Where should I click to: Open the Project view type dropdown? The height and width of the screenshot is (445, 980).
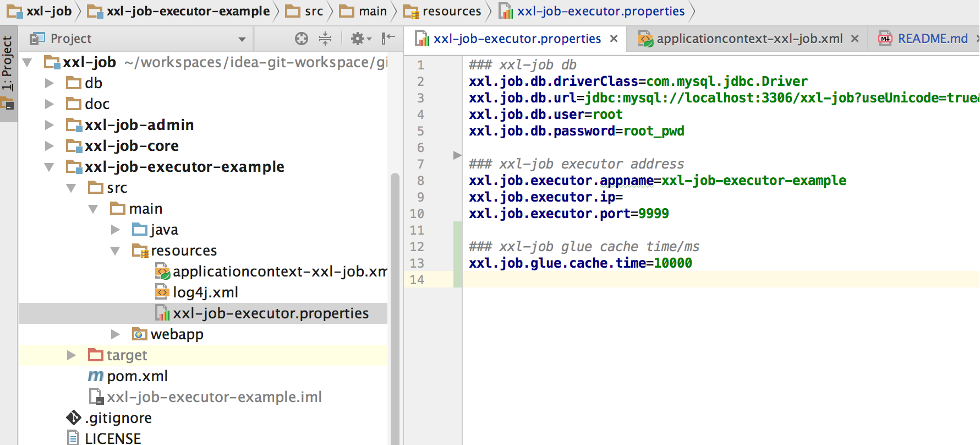coord(242,39)
